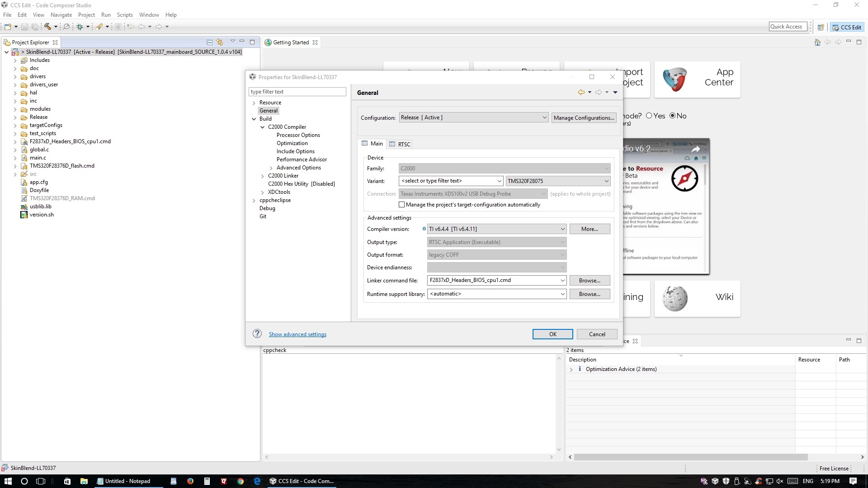Click the Windows Defender shield tray icon
The height and width of the screenshot is (488, 868).
pos(726,481)
